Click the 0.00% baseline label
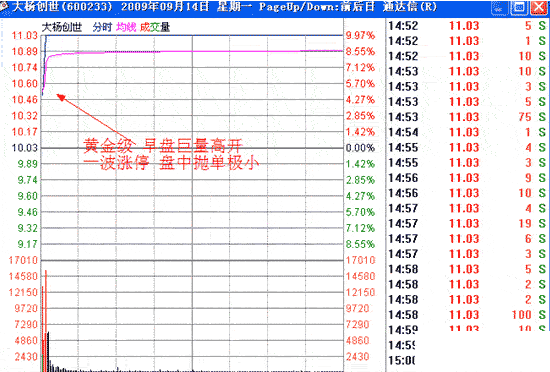The height and width of the screenshot is (372, 550). tap(360, 148)
